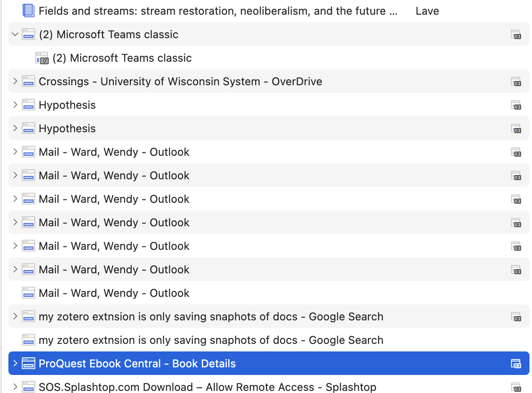Click the web page icon of the Mail row without an expander

[29, 293]
